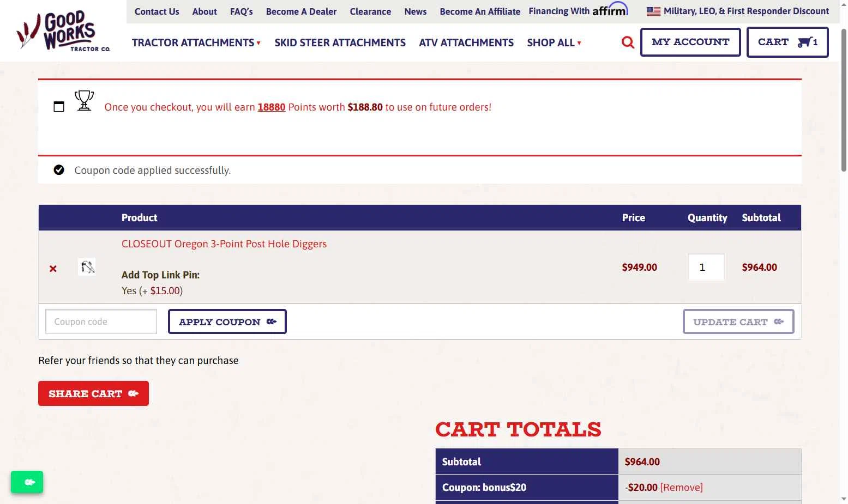Click the Cart Totals $964.00 subtotal
Image resolution: width=848 pixels, height=504 pixels.
pos(642,462)
